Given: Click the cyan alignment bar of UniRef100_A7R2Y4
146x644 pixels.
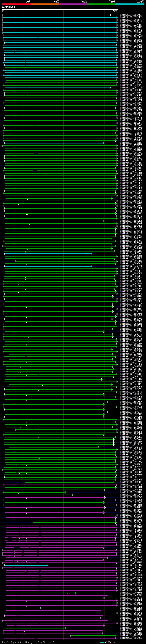Looking at the screenshot, I should 48,266.
